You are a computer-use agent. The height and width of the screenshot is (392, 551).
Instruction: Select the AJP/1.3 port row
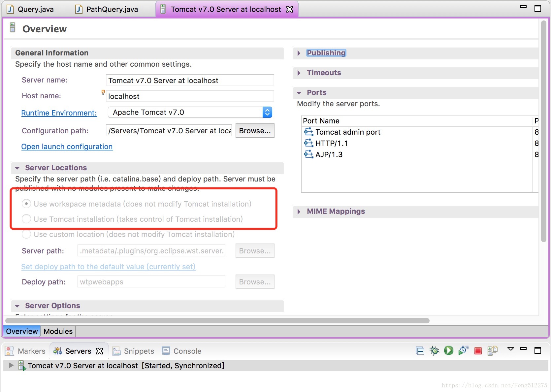[420, 154]
